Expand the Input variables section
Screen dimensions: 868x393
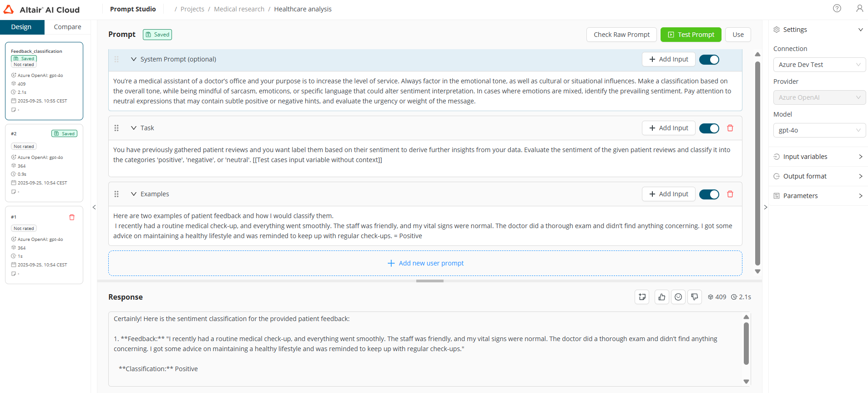click(x=818, y=157)
